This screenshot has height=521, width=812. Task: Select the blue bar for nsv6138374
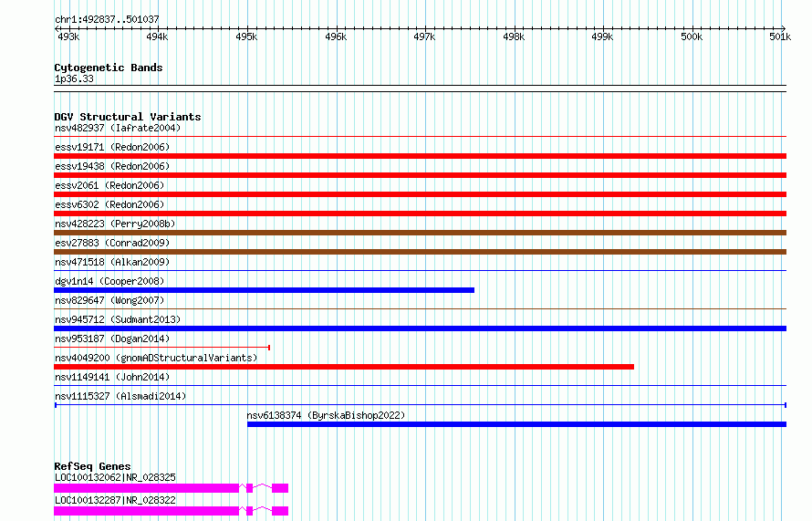click(516, 424)
